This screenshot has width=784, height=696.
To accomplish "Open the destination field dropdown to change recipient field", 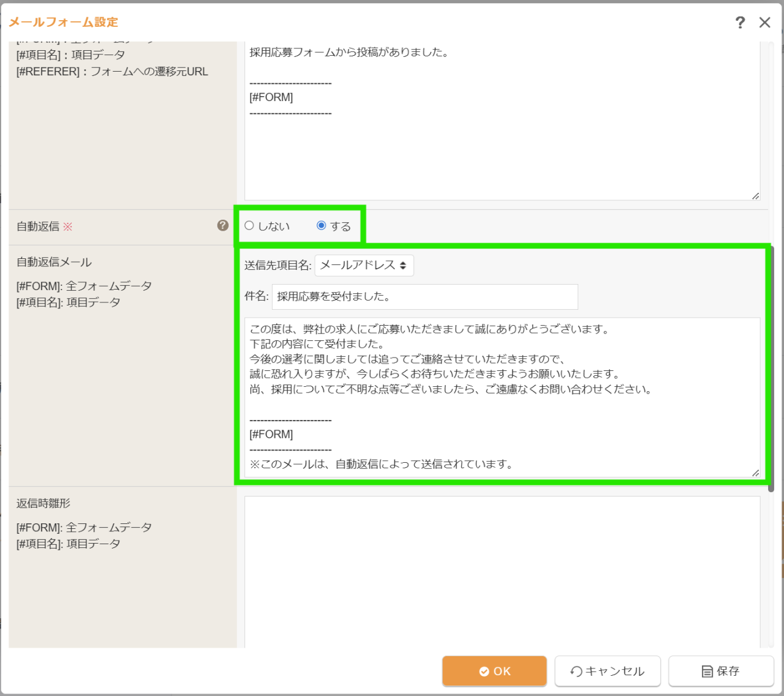I will click(364, 265).
